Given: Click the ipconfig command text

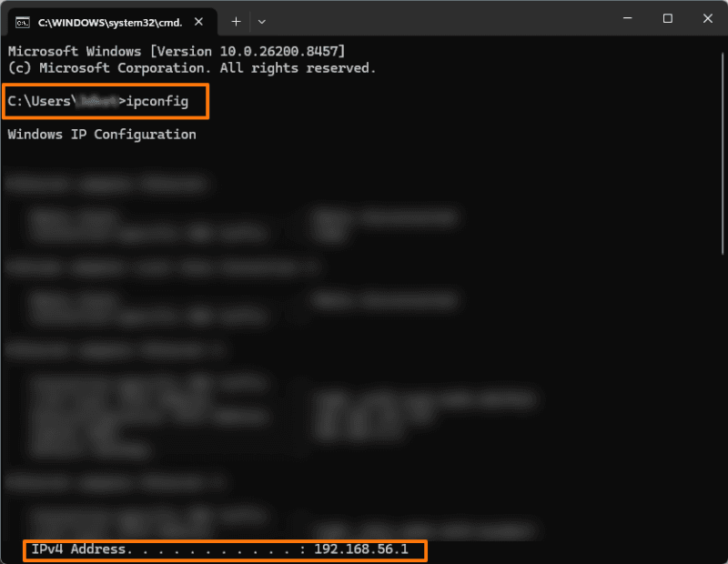Looking at the screenshot, I should 157,101.
